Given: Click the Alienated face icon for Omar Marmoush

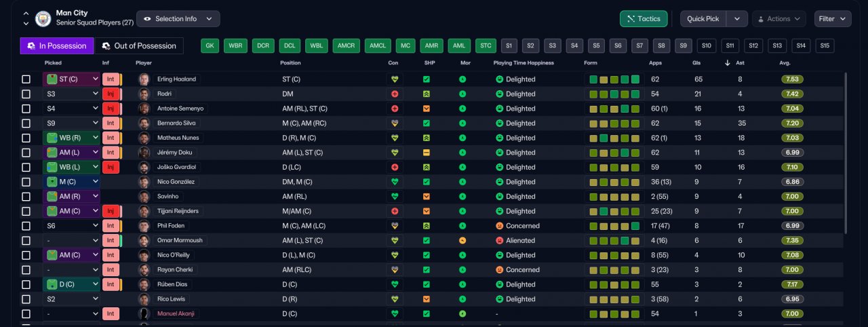Looking at the screenshot, I should [500, 241].
